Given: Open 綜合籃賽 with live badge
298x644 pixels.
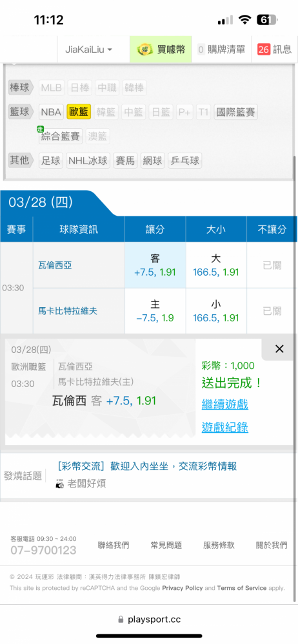Looking at the screenshot, I should pyautogui.click(x=61, y=136).
